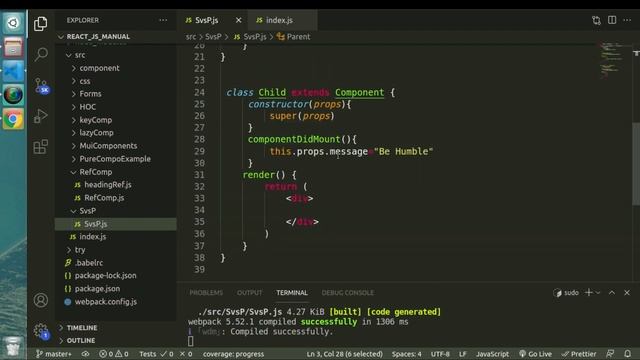
Task: Close the SvsP.js editor tab
Action: pos(239,20)
